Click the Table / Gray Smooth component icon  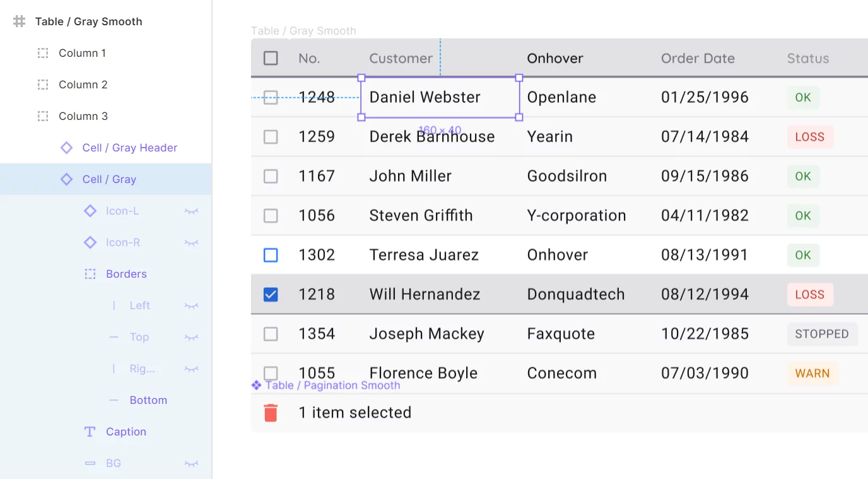18,21
